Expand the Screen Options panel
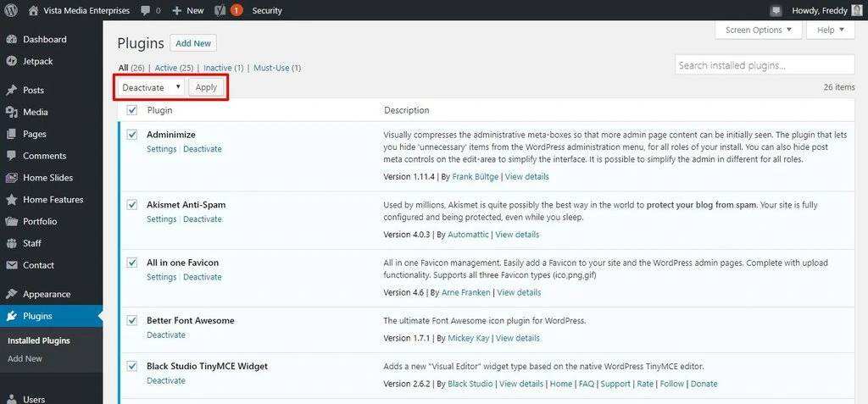 coord(758,30)
